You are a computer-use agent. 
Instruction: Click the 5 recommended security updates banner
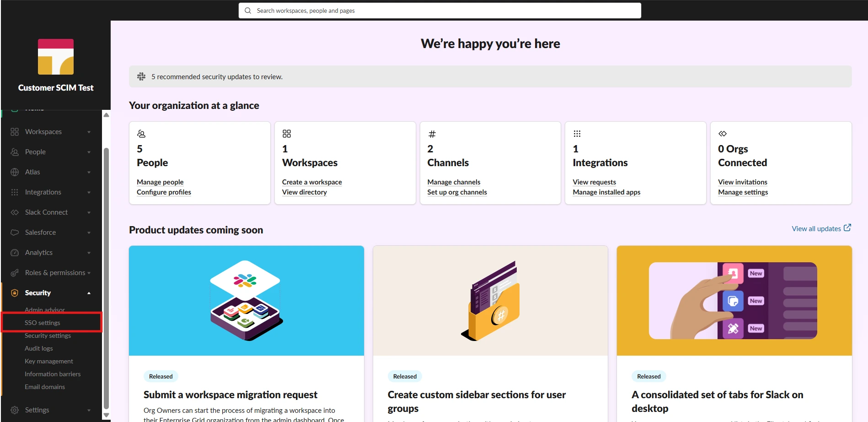[x=490, y=76]
